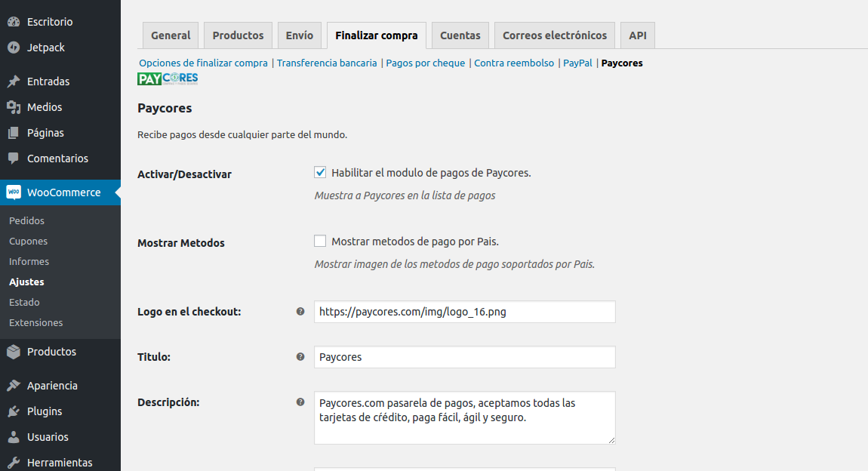Go to Ajustes under WooCommerce
Viewport: 868px width, 471px height.
tap(26, 282)
